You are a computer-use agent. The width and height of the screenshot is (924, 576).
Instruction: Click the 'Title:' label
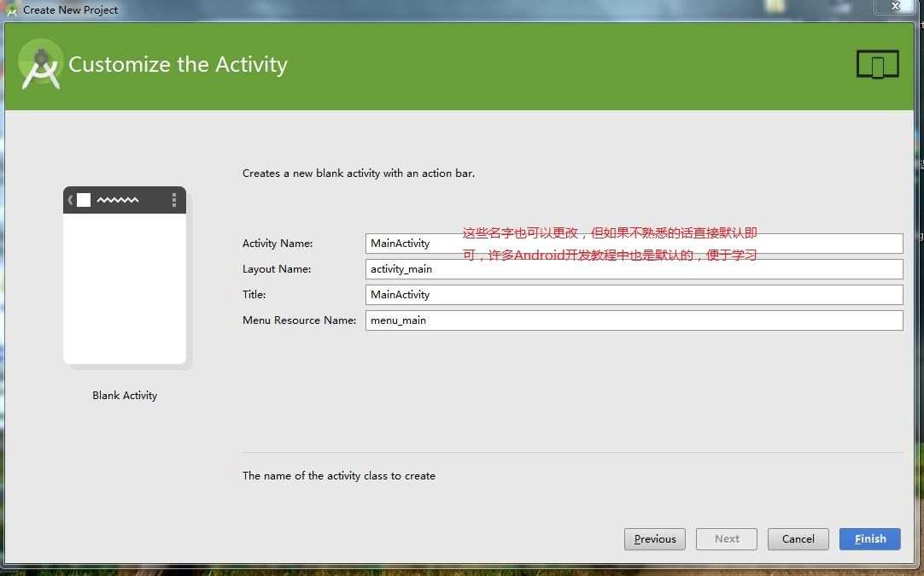coord(254,295)
